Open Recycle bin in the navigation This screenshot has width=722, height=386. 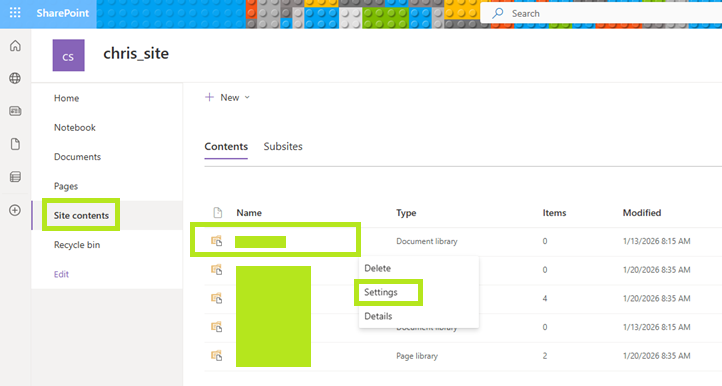77,245
